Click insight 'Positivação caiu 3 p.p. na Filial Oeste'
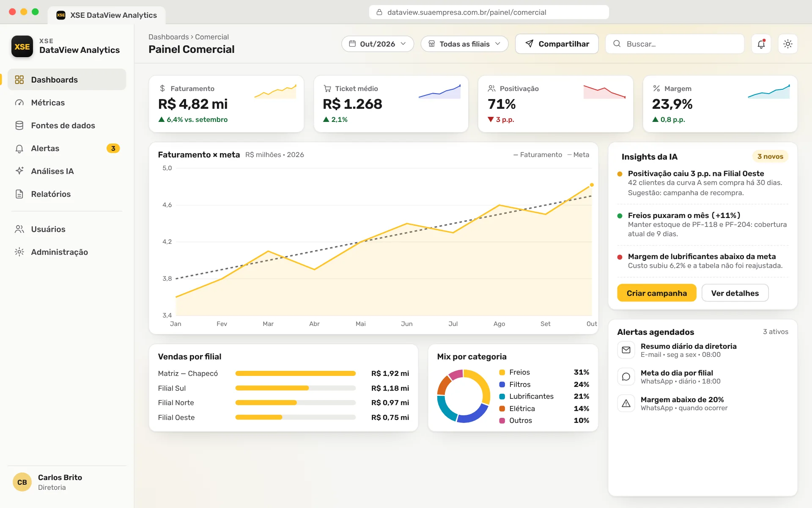The image size is (812, 508). click(x=696, y=173)
